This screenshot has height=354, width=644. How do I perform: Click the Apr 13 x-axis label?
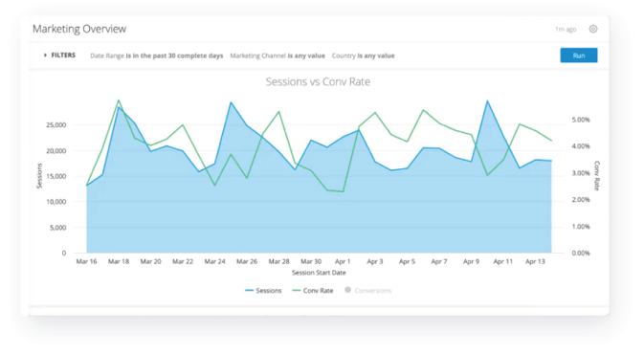click(535, 261)
